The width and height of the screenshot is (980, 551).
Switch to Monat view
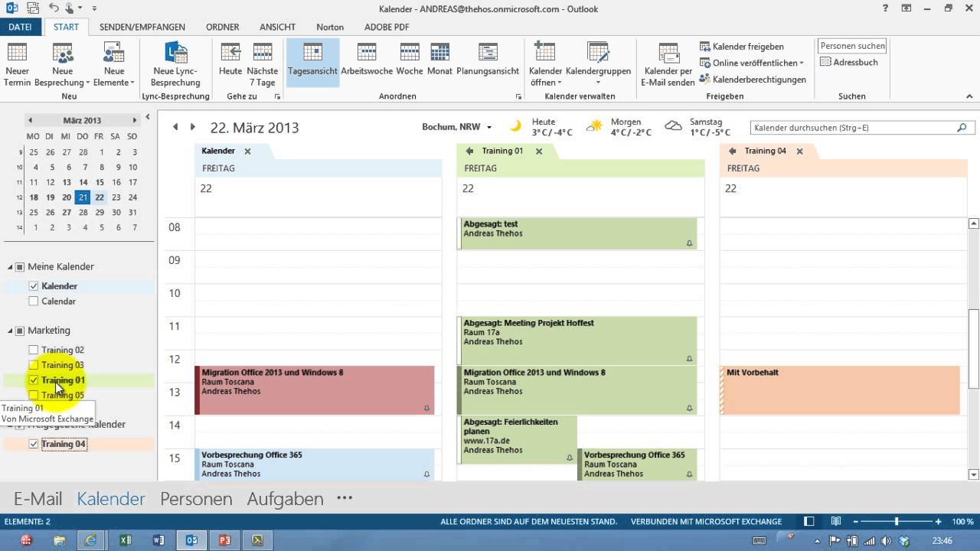coord(439,61)
